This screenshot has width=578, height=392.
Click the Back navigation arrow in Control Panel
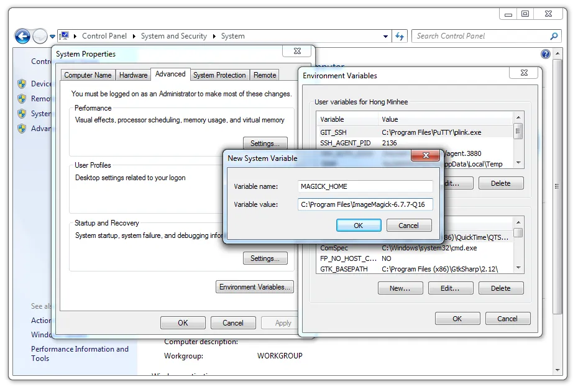(22, 36)
